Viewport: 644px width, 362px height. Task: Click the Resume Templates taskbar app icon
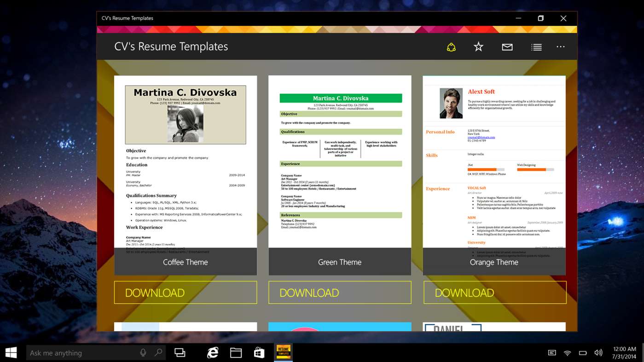click(x=284, y=352)
